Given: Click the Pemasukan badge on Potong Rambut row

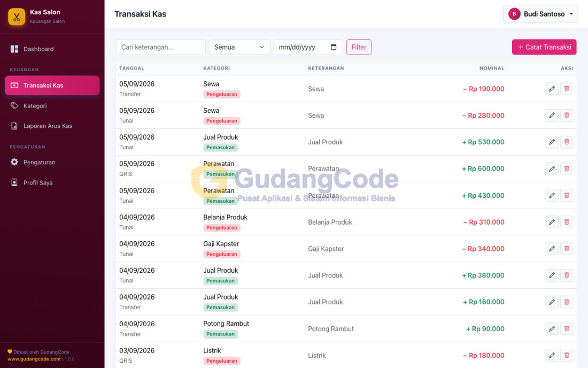Looking at the screenshot, I should pyautogui.click(x=220, y=334).
